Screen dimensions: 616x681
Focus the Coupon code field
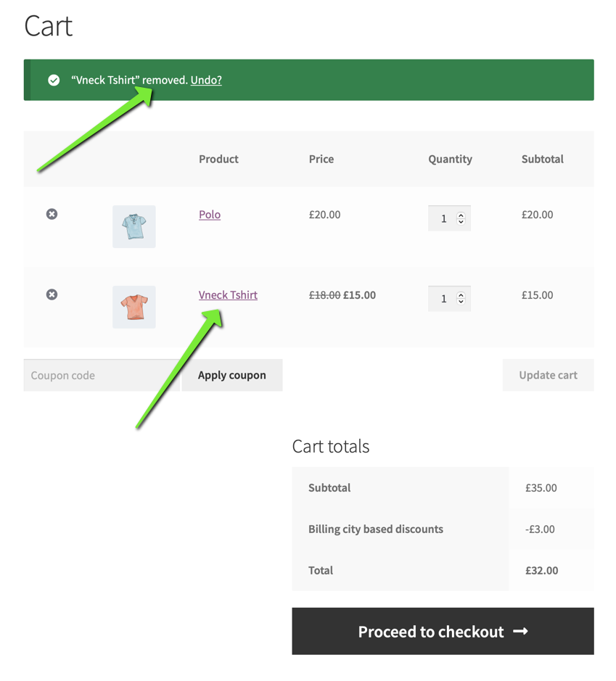[x=102, y=375]
